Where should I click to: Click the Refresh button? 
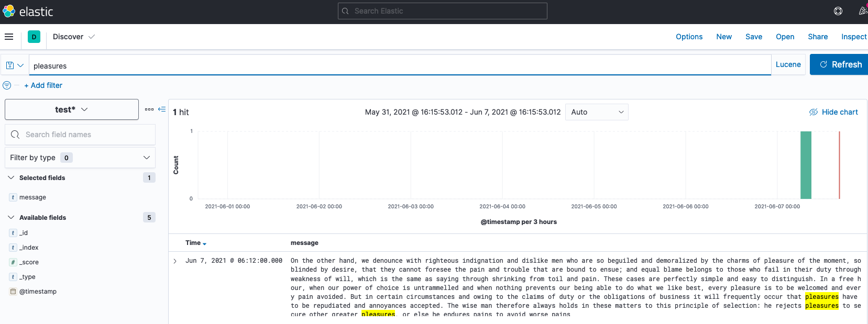tap(840, 64)
